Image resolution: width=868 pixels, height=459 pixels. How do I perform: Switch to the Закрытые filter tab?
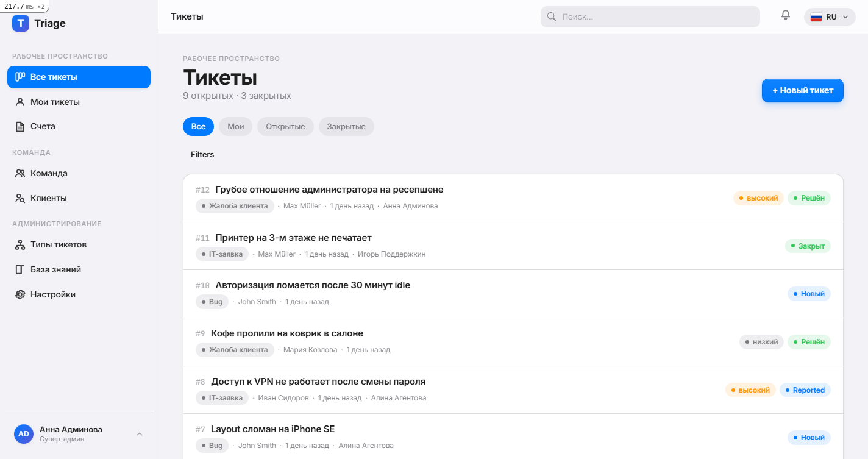click(x=346, y=127)
